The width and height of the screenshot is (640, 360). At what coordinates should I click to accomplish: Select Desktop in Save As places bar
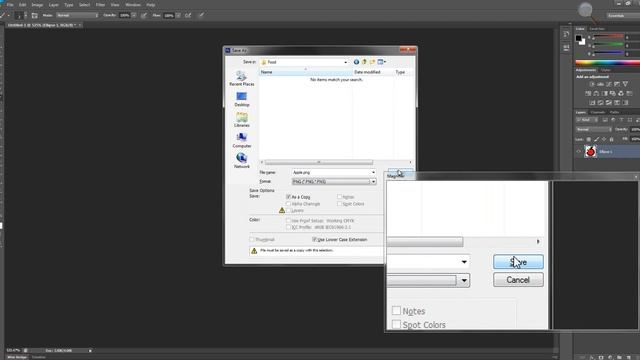[x=242, y=99]
